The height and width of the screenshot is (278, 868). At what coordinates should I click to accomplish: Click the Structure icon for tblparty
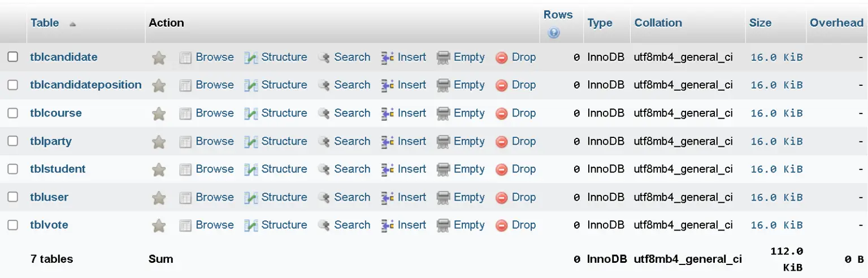(x=251, y=142)
